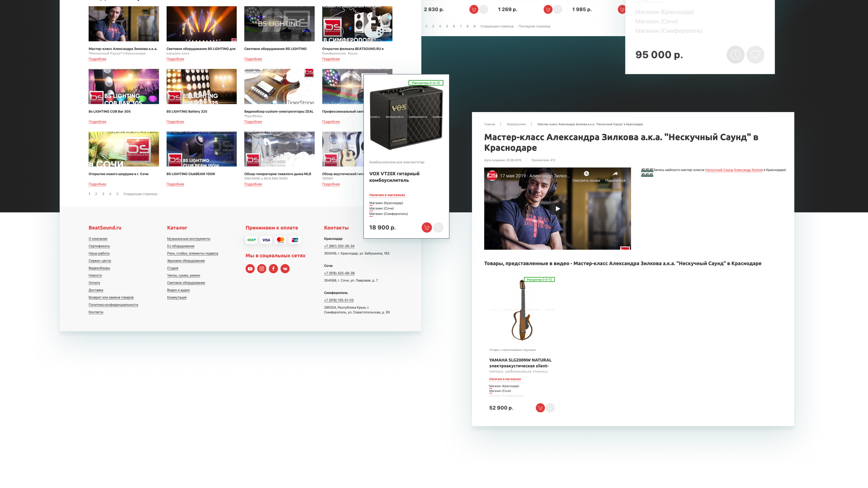Open Подробнее under Мастер-класс Александра Зилкова
The width and height of the screenshot is (868, 488).
click(x=97, y=59)
